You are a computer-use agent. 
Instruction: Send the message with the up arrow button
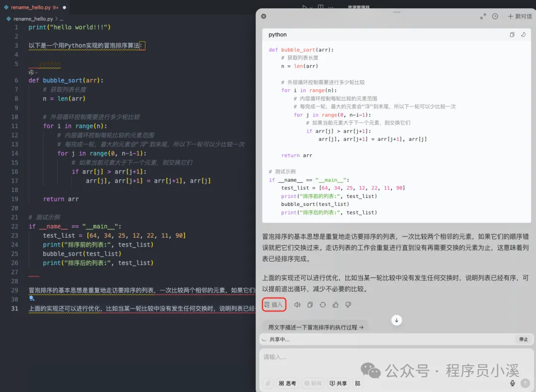525,383
